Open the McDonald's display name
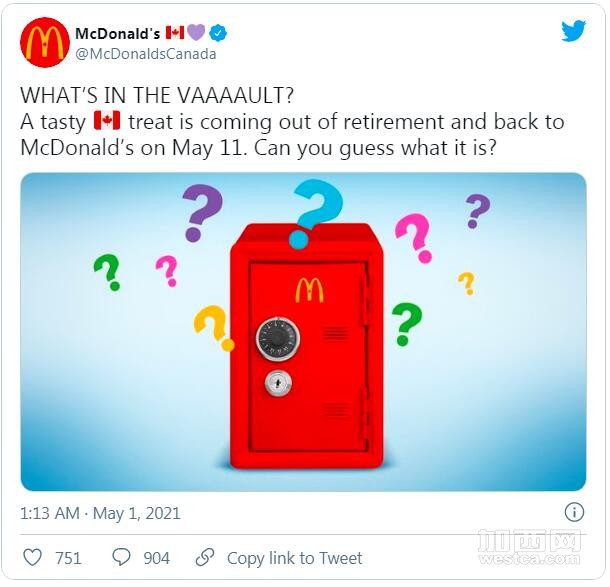The width and height of the screenshot is (610, 587). click(117, 33)
